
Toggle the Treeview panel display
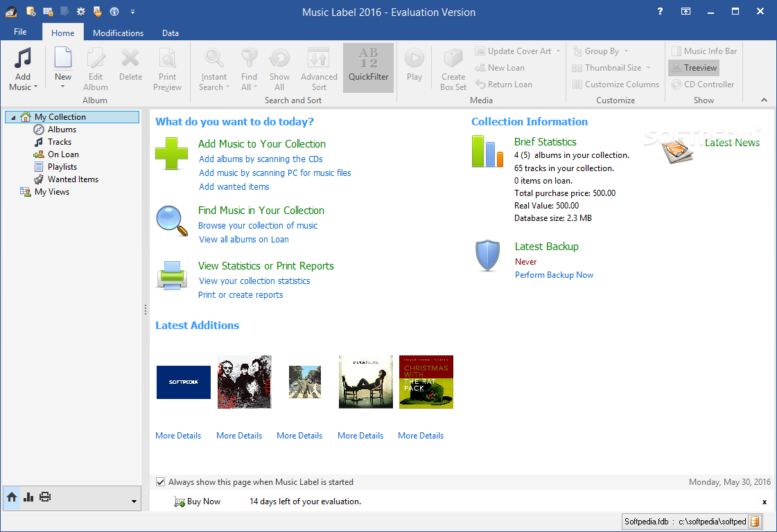click(x=694, y=68)
